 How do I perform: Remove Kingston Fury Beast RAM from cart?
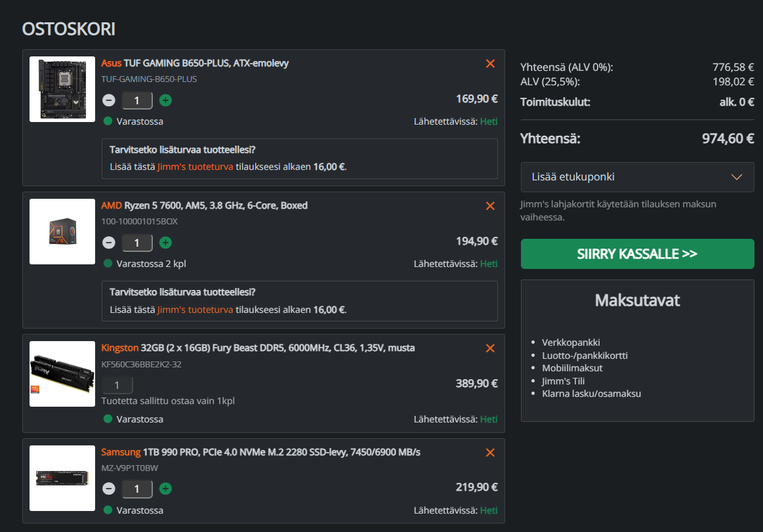point(490,348)
